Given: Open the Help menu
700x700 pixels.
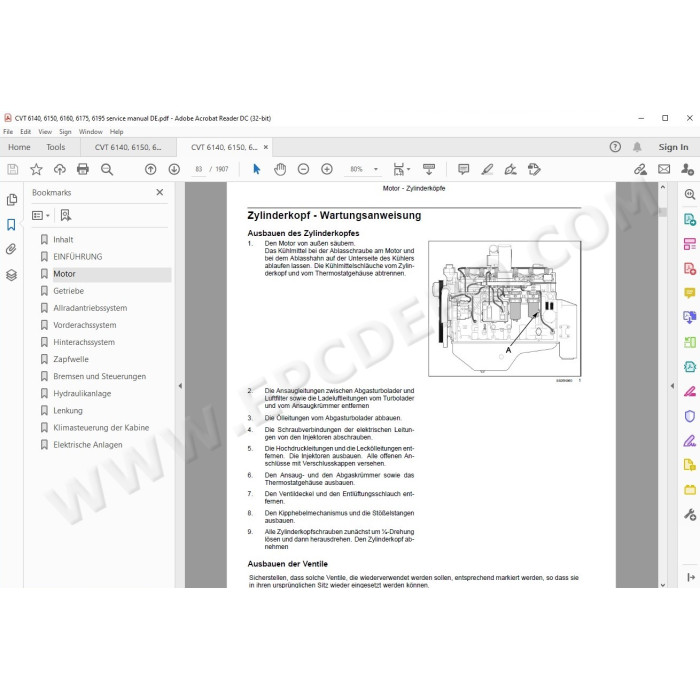Looking at the screenshot, I should 117,132.
